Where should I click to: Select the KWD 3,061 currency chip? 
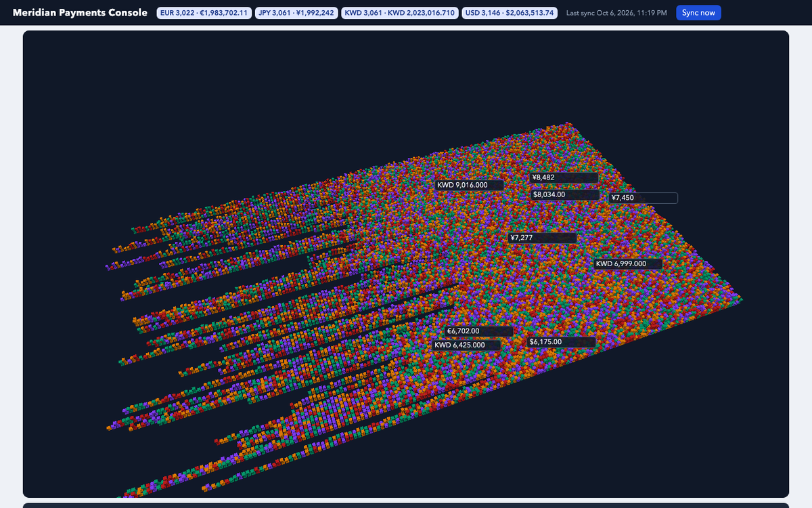click(x=400, y=13)
